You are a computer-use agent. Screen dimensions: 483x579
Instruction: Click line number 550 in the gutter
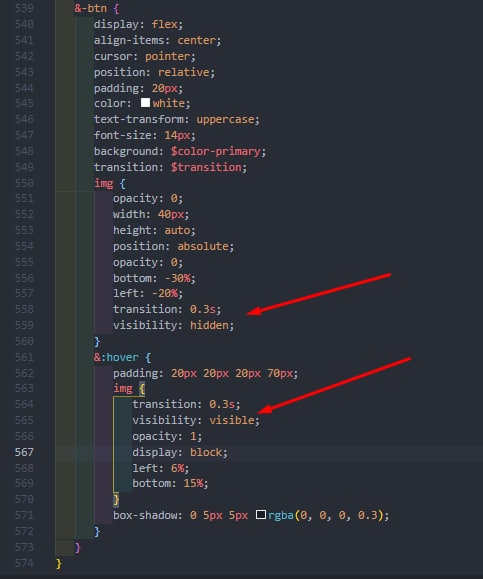(24, 183)
